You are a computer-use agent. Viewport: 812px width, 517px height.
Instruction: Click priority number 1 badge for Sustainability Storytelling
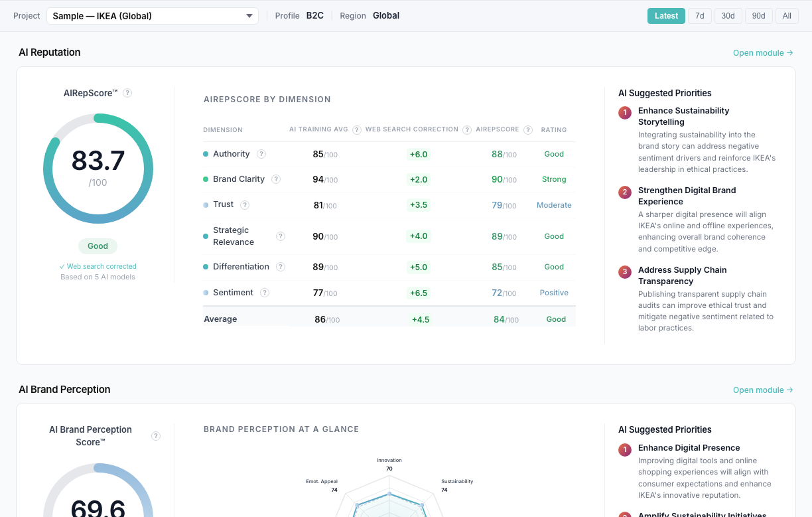(x=624, y=113)
